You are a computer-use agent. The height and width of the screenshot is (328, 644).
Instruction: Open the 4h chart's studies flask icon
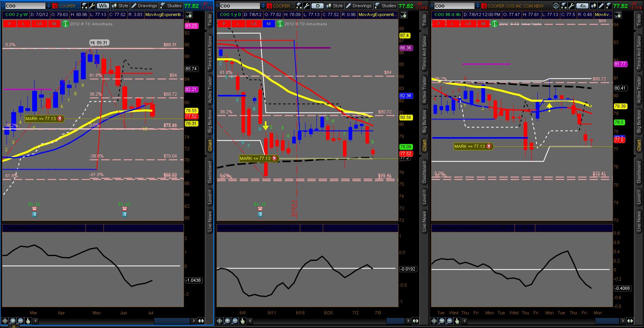(609, 6)
